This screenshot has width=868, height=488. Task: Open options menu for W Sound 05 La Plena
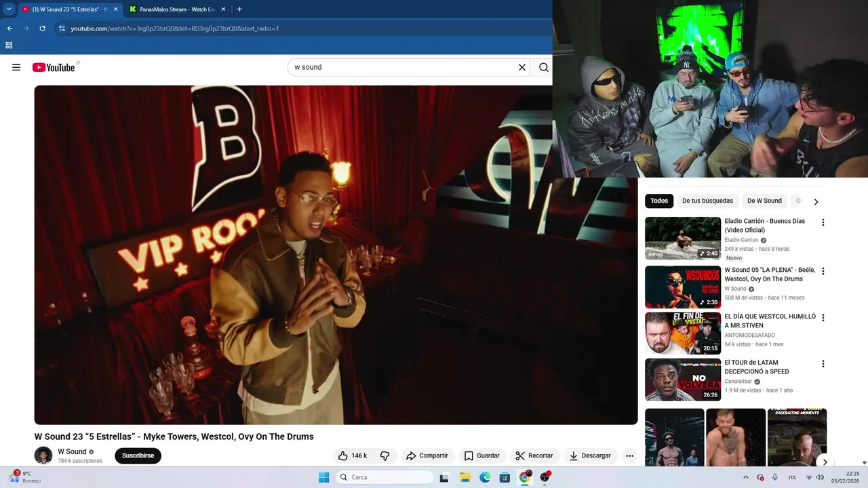click(x=823, y=271)
